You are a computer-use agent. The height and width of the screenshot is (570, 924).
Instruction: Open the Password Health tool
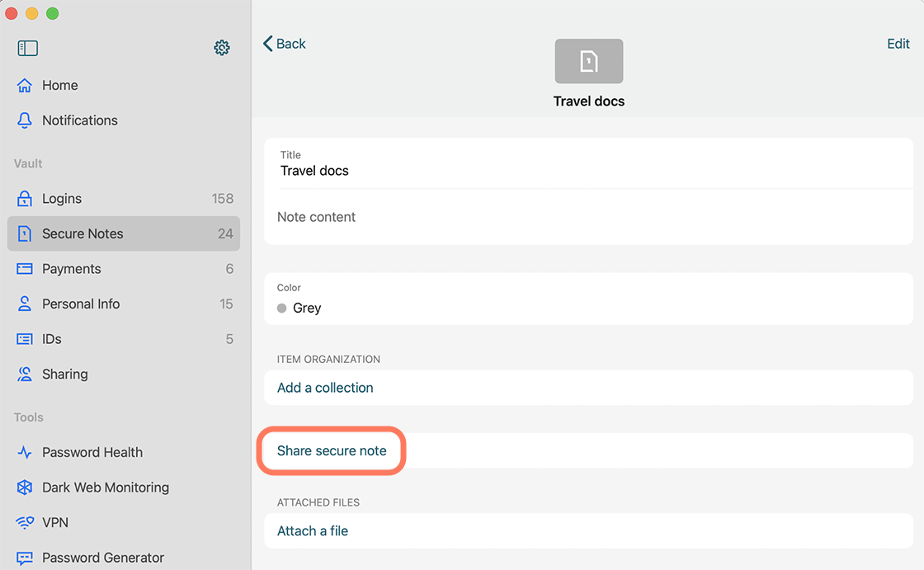[x=92, y=452]
